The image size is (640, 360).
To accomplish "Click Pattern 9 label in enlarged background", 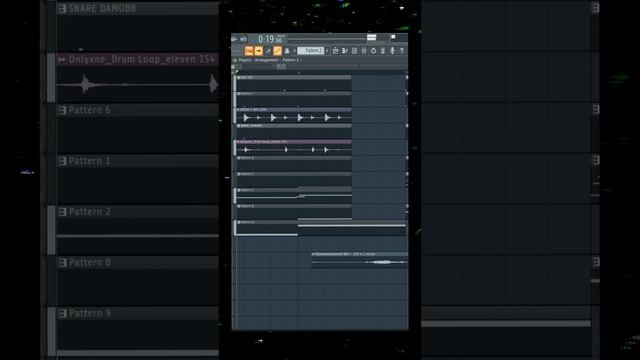I will [x=89, y=313].
